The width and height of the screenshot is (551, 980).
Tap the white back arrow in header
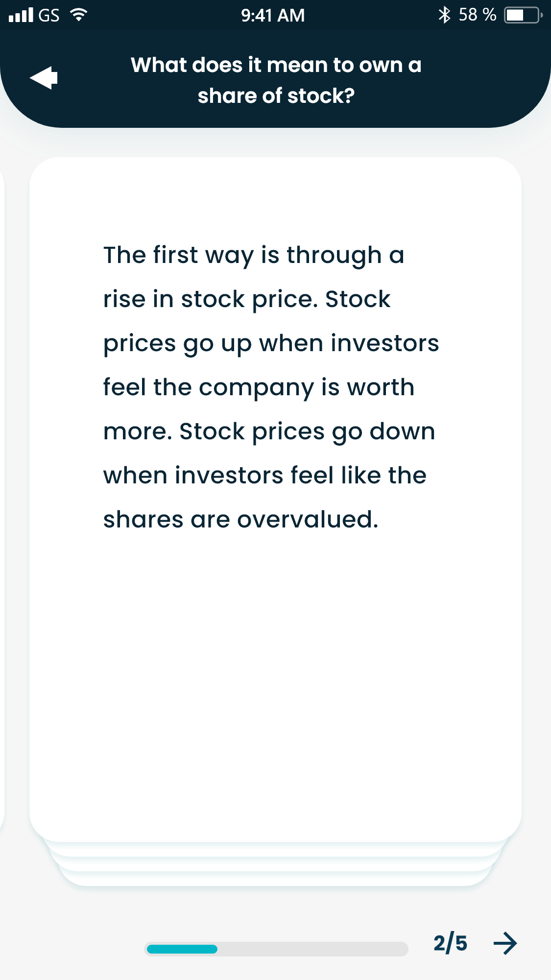click(44, 78)
